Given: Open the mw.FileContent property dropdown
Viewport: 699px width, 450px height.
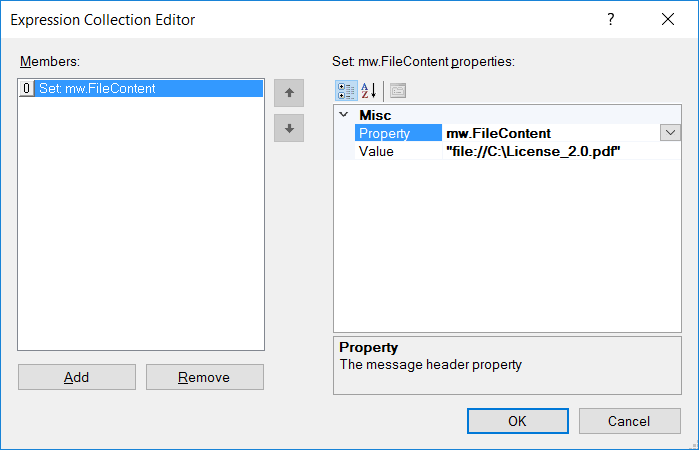Looking at the screenshot, I should (670, 133).
